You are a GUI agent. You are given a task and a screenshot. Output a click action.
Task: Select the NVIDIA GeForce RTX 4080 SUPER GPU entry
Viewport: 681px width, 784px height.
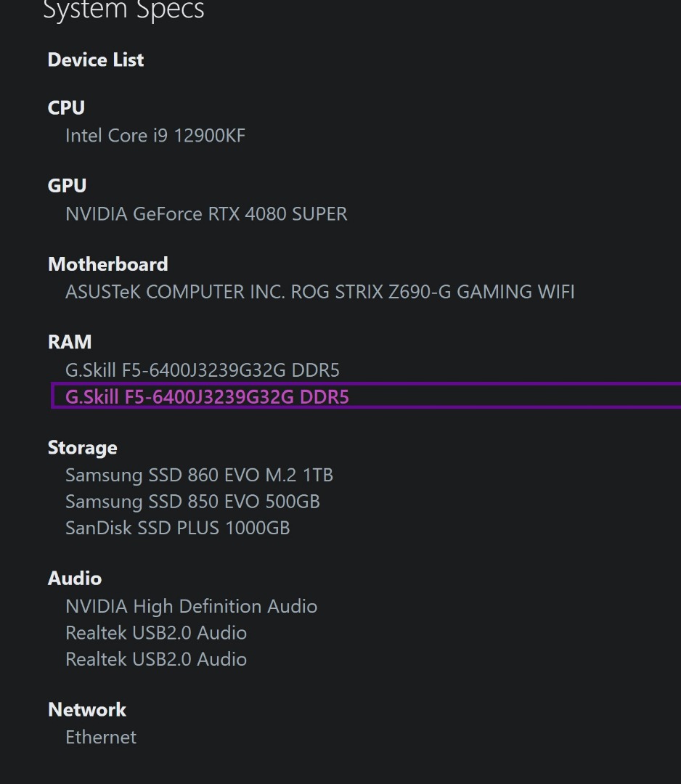[x=205, y=213]
